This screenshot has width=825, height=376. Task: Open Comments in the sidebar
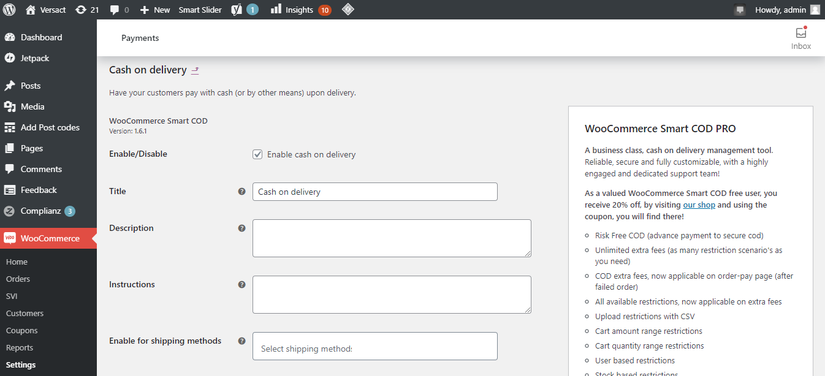(48, 169)
